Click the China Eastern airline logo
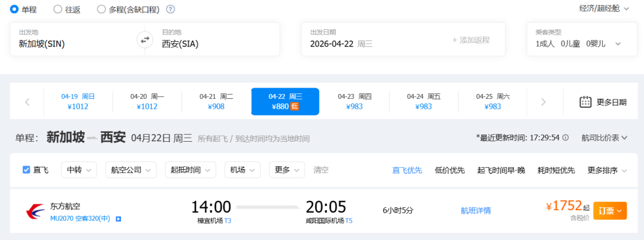 coord(35,211)
